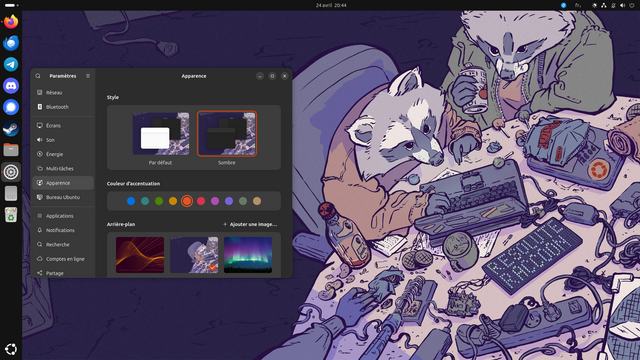Open the SSD drive in the dock
The width and height of the screenshot is (640, 360).
pyautogui.click(x=11, y=193)
